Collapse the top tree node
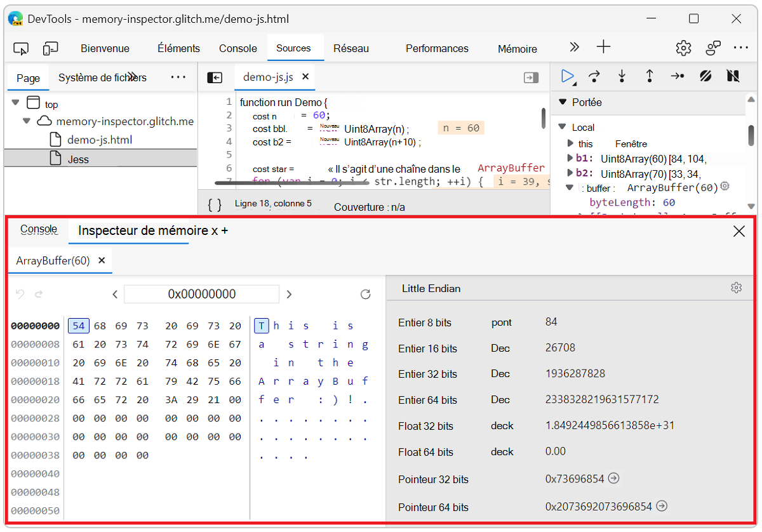The width and height of the screenshot is (762, 532). 16,102
